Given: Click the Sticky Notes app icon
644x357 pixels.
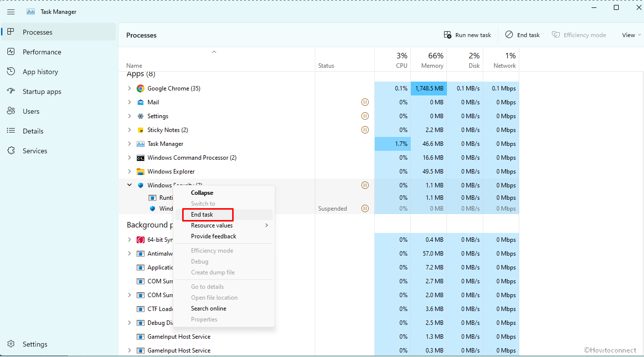Looking at the screenshot, I should (141, 130).
